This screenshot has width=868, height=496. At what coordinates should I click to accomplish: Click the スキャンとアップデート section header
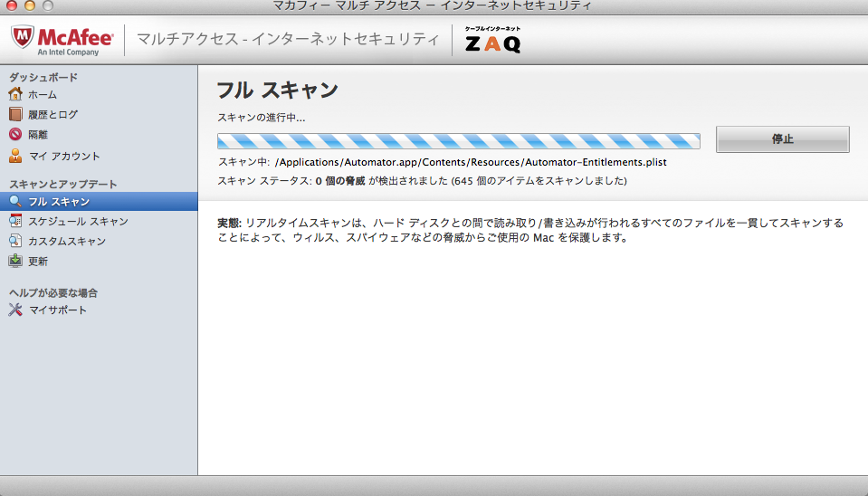click(x=63, y=184)
